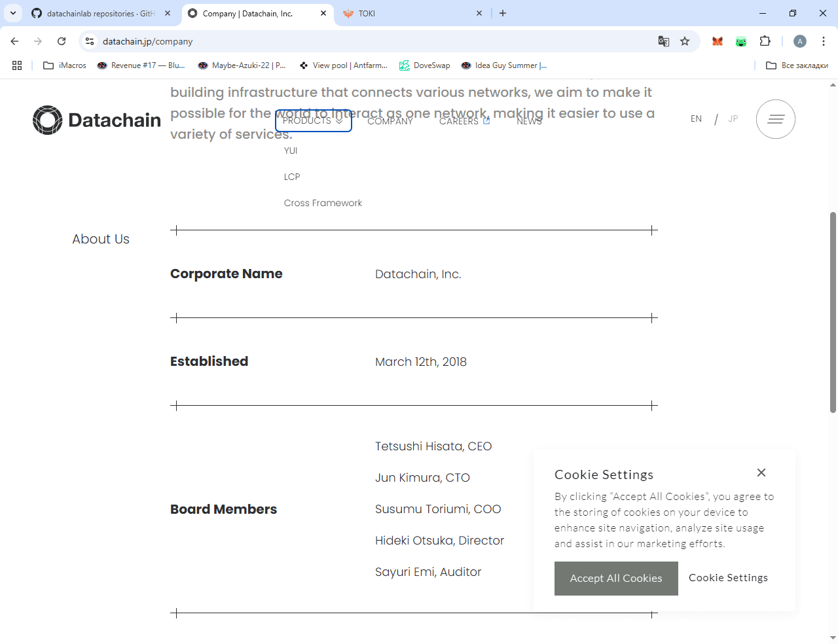Close the GitHub datachainlab tab
Image resolution: width=838 pixels, height=644 pixels.
[x=168, y=13]
